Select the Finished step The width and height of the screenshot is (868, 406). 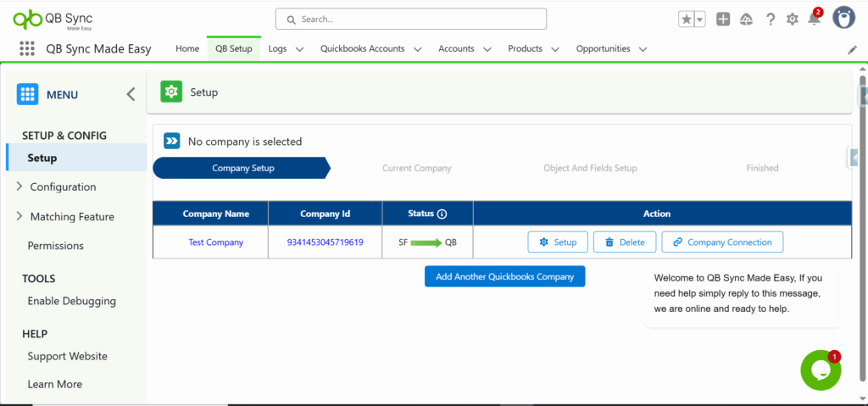coord(762,168)
